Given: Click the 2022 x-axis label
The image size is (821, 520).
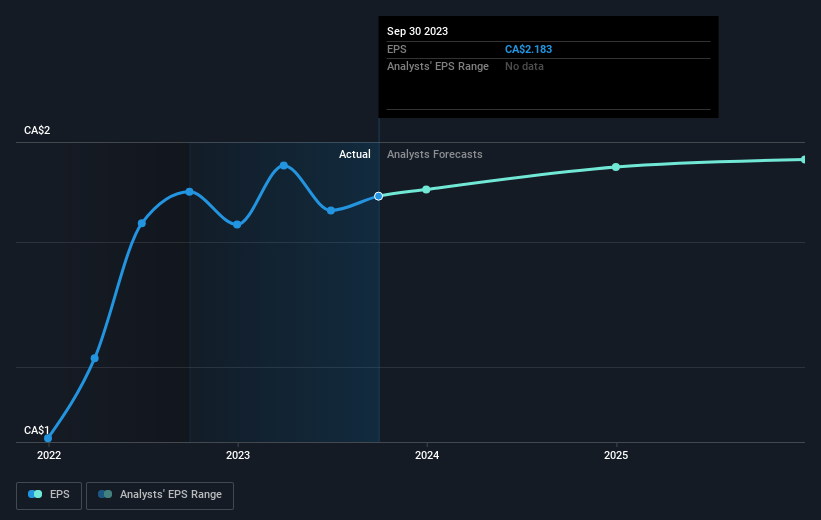Looking at the screenshot, I should click(49, 456).
